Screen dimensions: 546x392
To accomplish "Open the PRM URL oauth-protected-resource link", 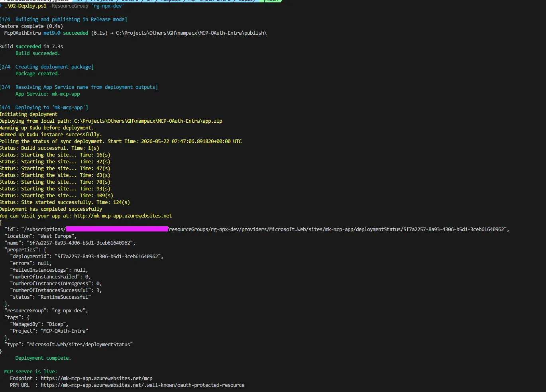I will tap(143, 385).
